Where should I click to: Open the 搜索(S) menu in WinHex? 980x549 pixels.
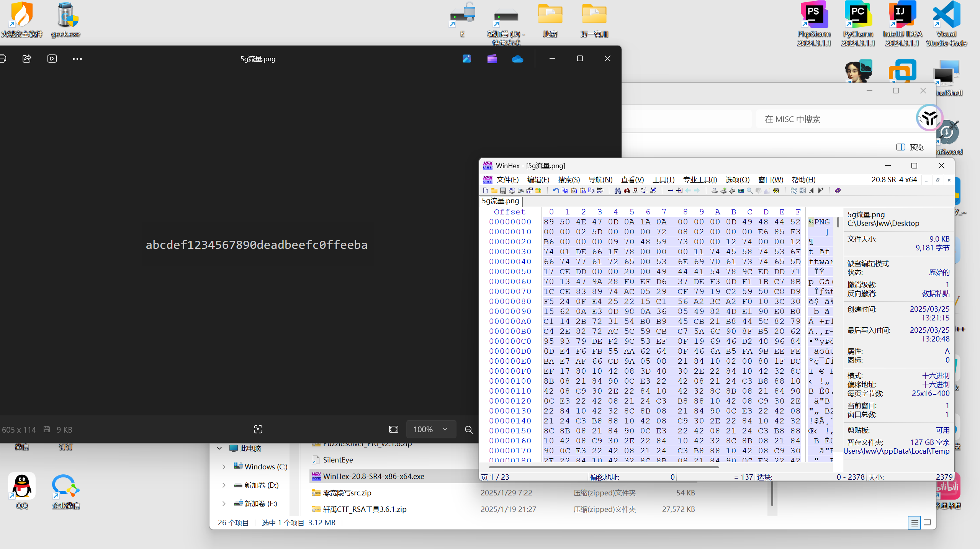(568, 180)
